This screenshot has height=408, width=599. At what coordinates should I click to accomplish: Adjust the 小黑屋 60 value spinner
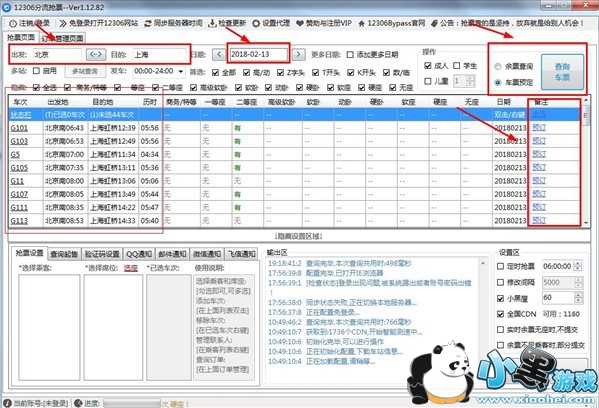pyautogui.click(x=578, y=298)
